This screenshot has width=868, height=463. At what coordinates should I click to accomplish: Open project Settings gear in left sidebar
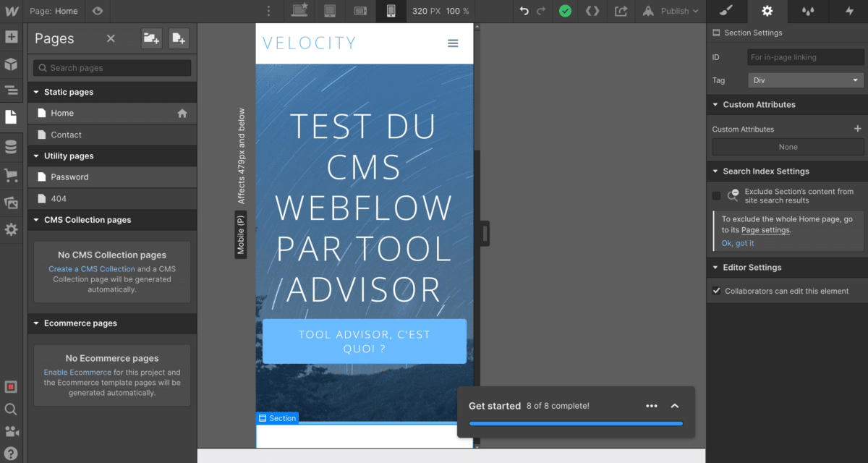tap(11, 229)
